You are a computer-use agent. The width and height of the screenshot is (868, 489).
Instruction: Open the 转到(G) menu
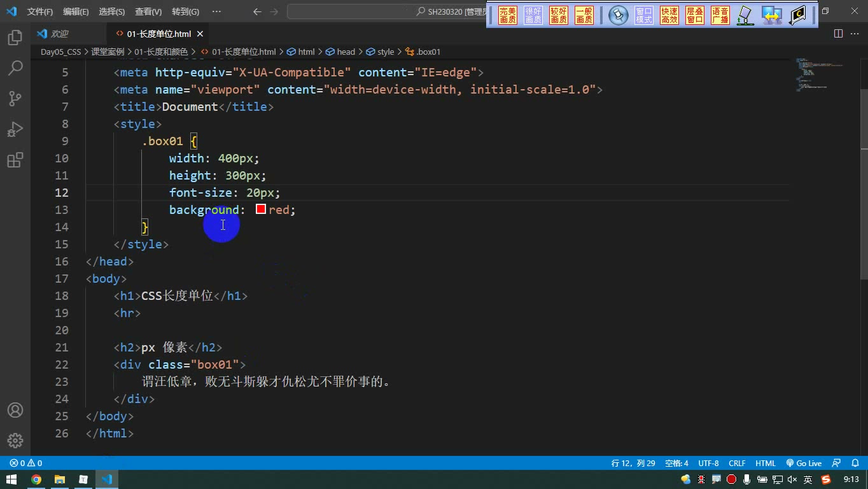coord(185,11)
